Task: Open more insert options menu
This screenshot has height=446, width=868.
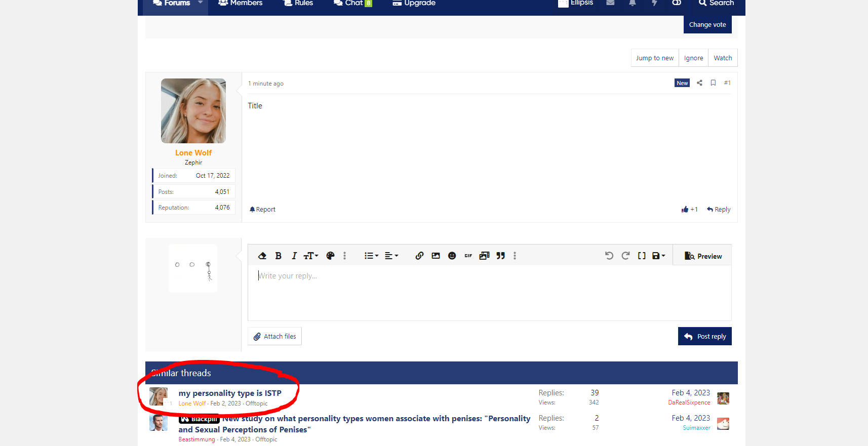Action: coord(515,256)
